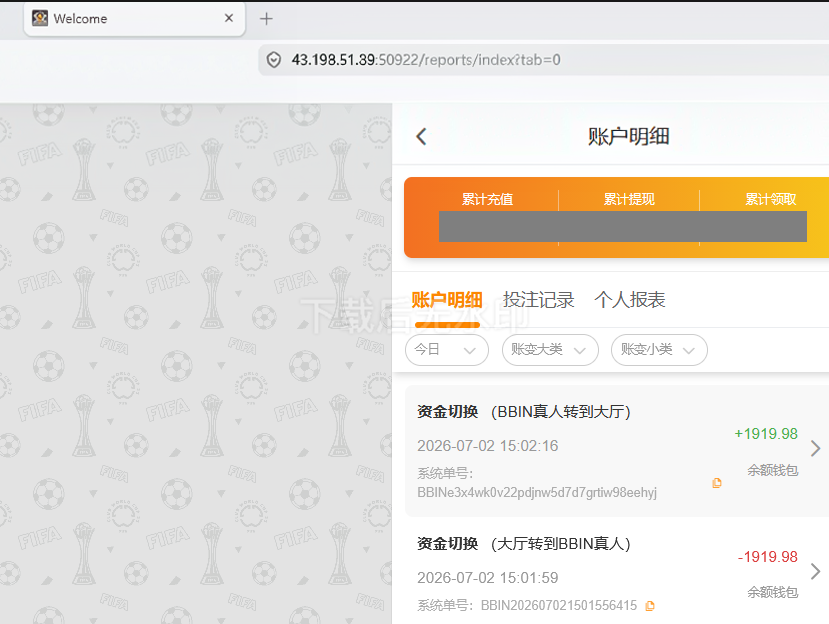
Task: Click the 累计充值 summary label
Action: (x=487, y=199)
